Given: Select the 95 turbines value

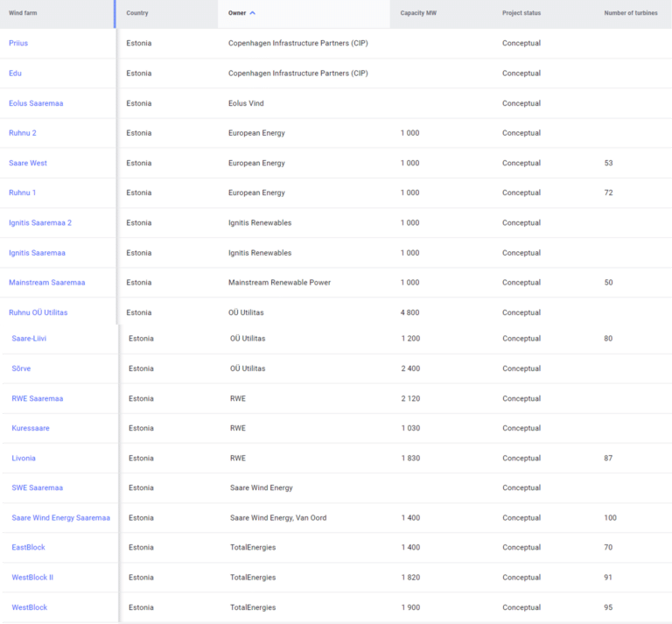Looking at the screenshot, I should (608, 607).
